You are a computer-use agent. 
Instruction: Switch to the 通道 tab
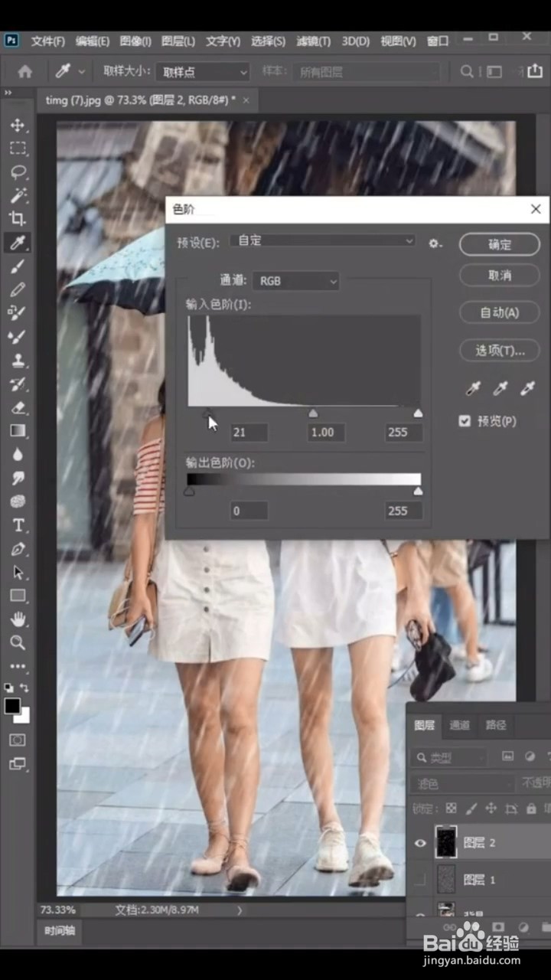(460, 725)
